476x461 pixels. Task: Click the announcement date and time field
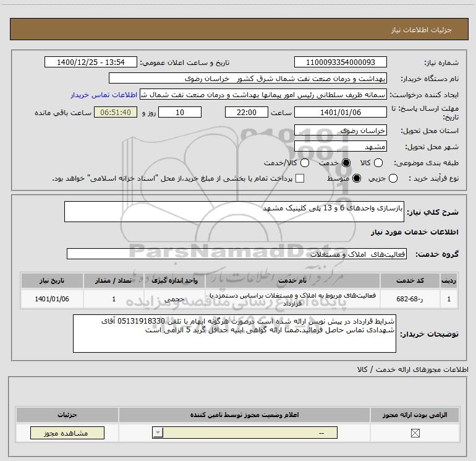(90, 62)
